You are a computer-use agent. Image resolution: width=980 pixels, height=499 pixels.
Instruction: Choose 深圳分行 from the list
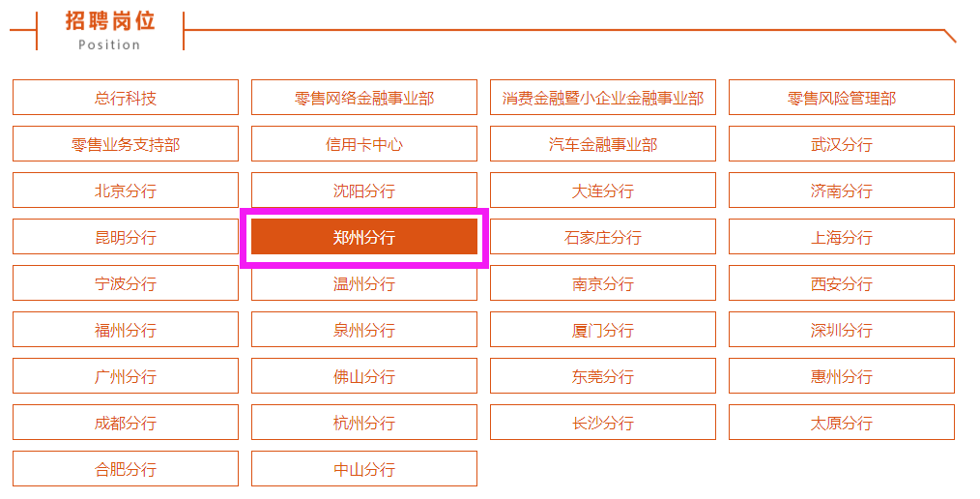[842, 330]
